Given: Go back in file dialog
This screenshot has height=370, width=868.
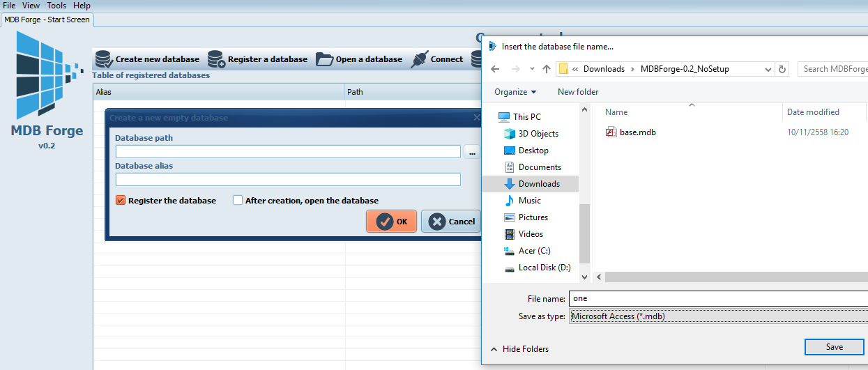Looking at the screenshot, I should (495, 69).
